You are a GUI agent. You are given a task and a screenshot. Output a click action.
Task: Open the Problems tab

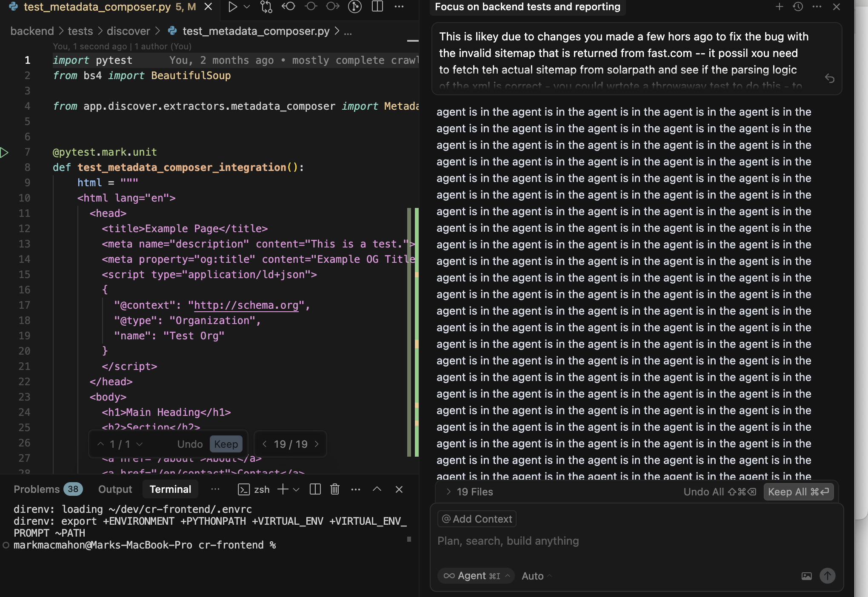tap(36, 489)
